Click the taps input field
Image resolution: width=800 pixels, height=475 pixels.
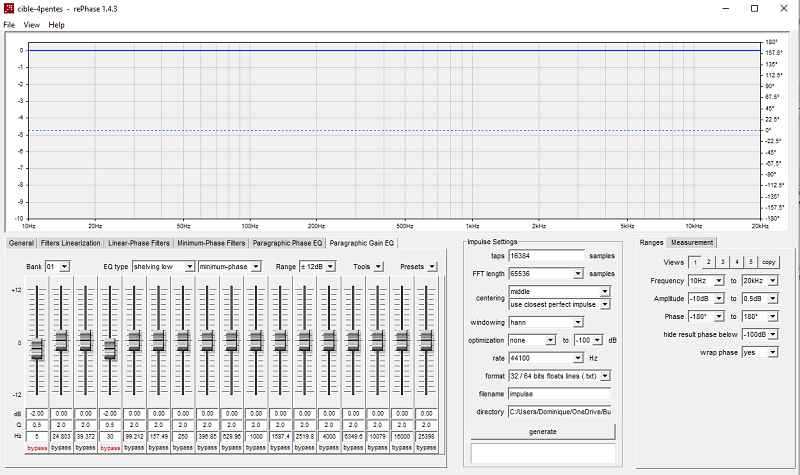(x=546, y=256)
